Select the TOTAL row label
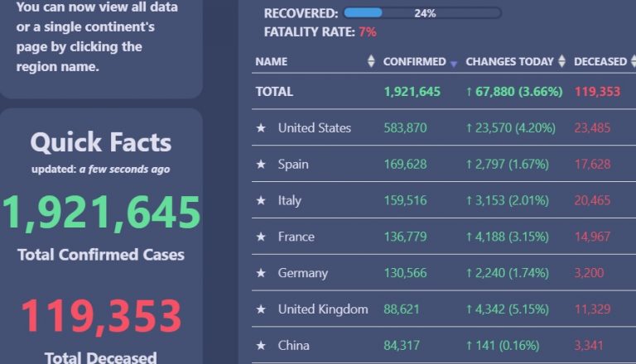Image resolution: width=636 pixels, height=364 pixels. [274, 92]
